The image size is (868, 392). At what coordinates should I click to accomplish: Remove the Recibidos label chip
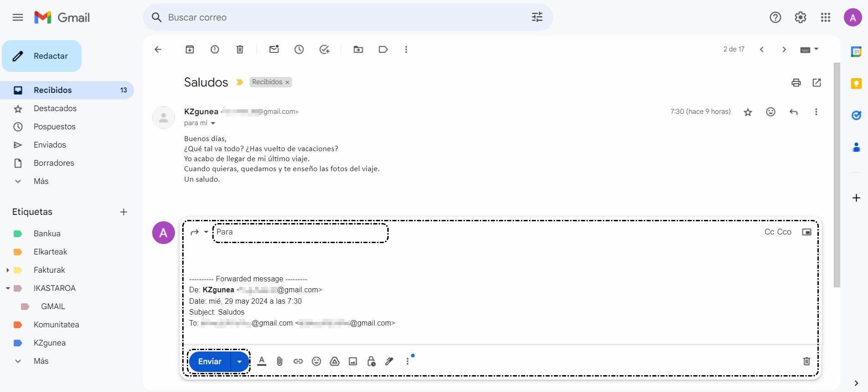pos(287,82)
